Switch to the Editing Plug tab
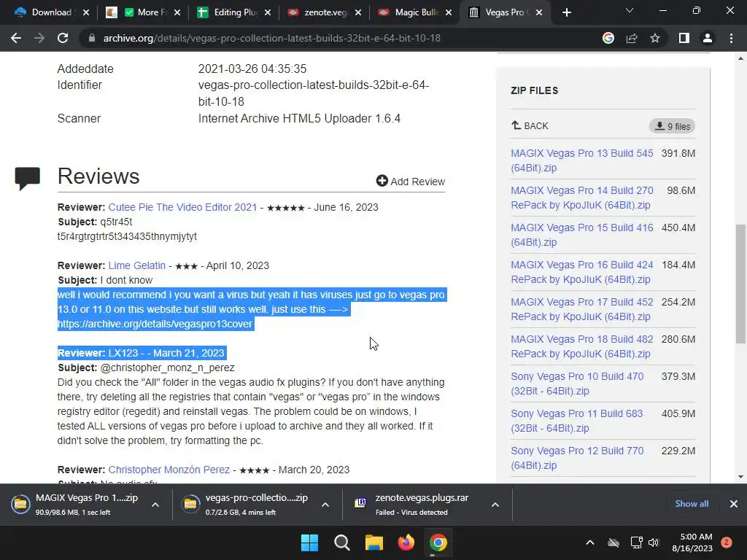 click(233, 12)
